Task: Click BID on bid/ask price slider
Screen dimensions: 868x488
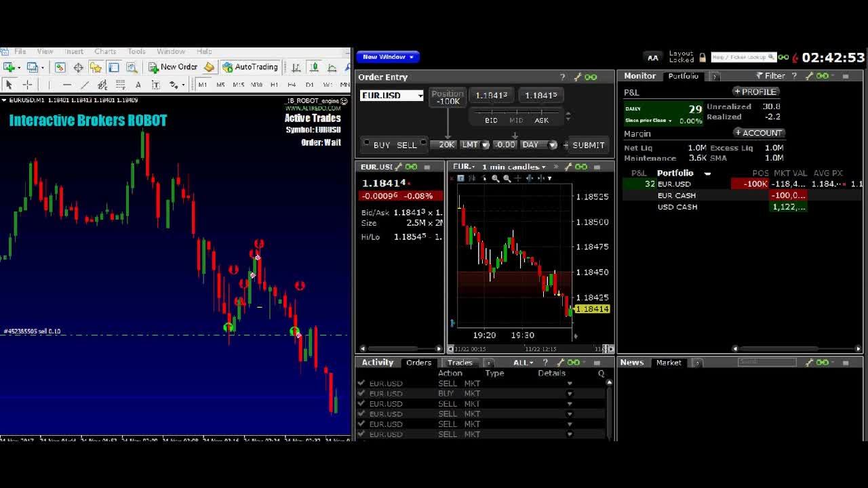Action: [491, 120]
